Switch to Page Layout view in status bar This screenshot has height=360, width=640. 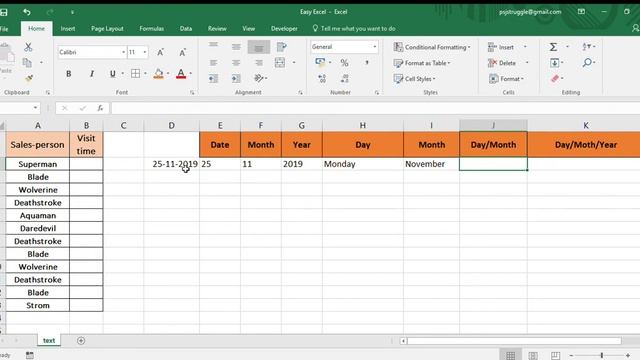coord(533,356)
